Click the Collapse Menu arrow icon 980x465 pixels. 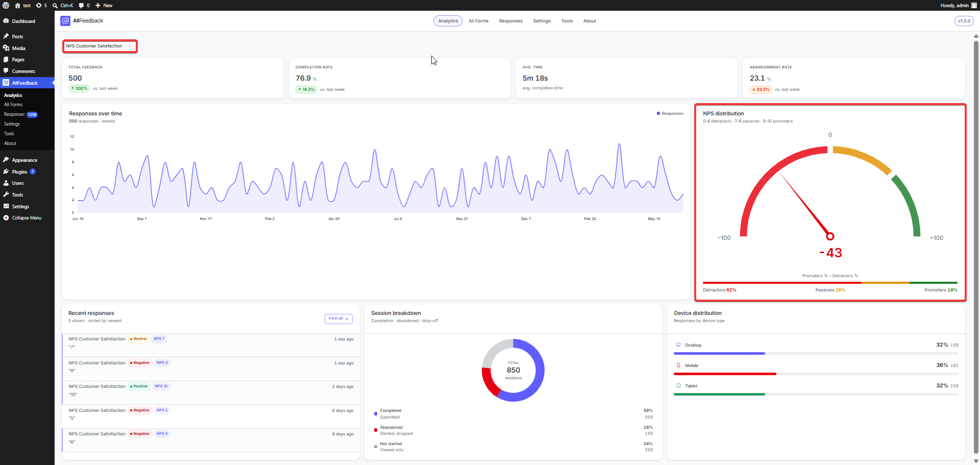[x=6, y=217]
